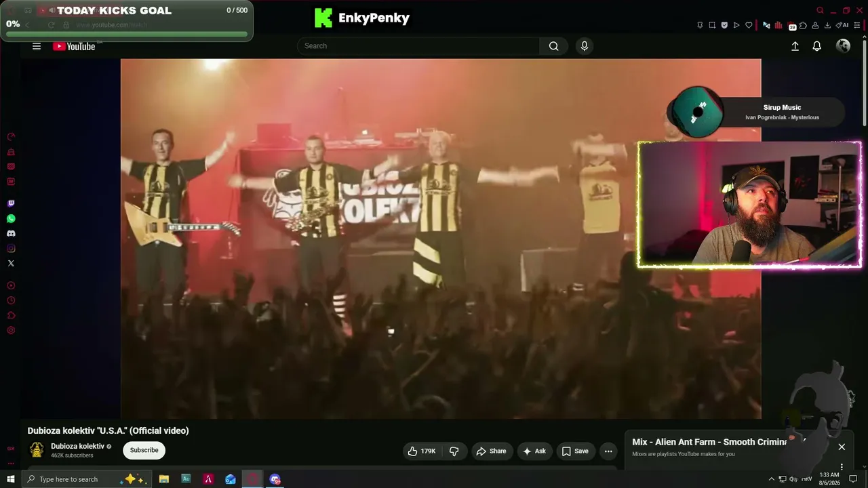Submit search with the magnifier button
The image size is (868, 488).
554,46
